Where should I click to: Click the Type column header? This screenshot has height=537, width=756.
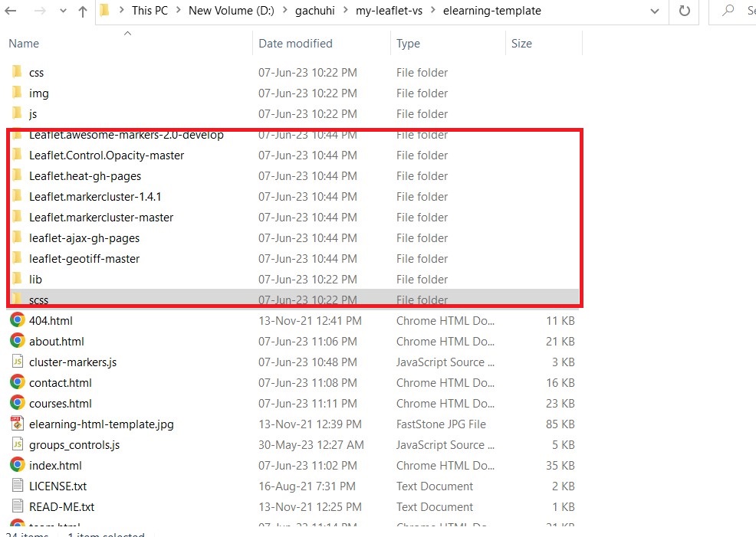408,44
